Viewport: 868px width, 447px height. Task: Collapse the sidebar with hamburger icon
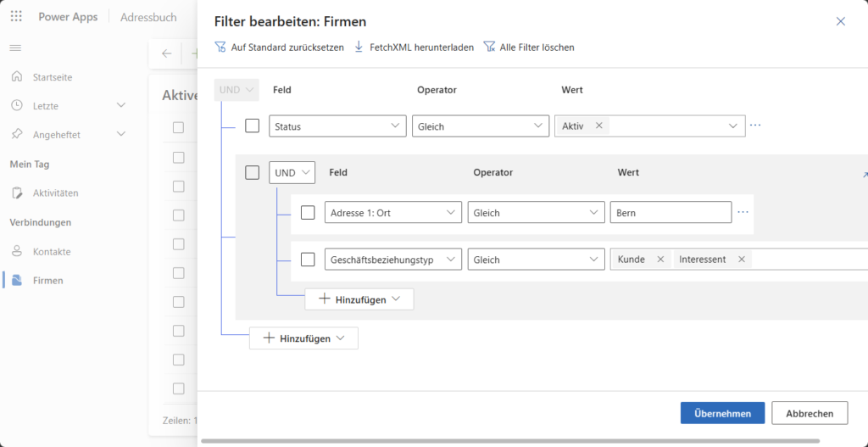click(x=15, y=47)
